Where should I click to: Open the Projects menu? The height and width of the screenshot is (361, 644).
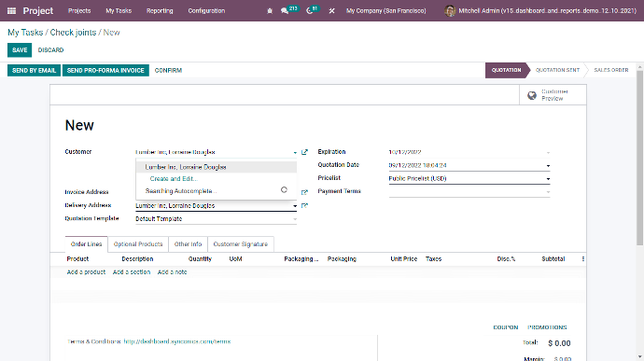79,10
